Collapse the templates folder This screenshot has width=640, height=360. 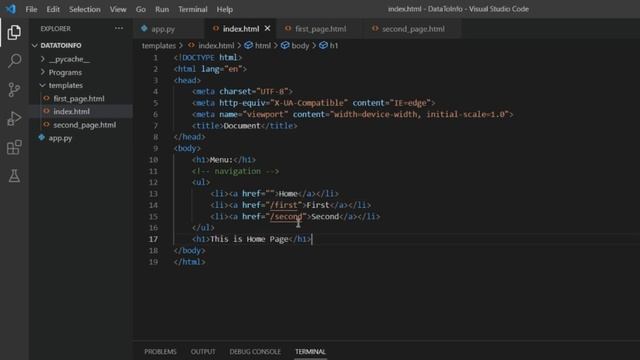43,85
